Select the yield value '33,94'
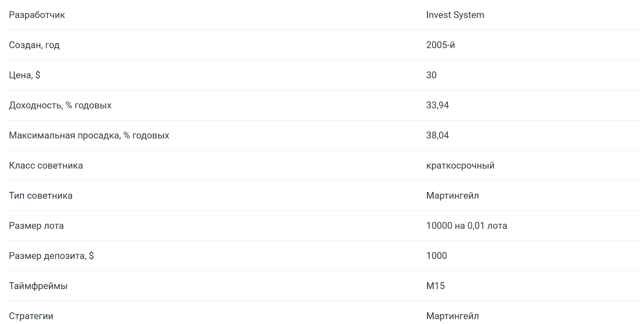The width and height of the screenshot is (644, 324). click(x=437, y=105)
